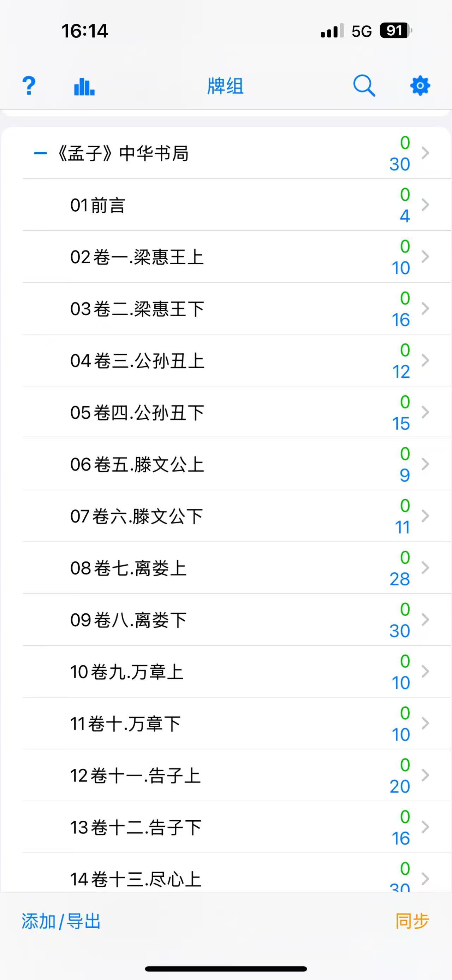Tap the chevron next to 12卷十一.告子上

coord(426,775)
